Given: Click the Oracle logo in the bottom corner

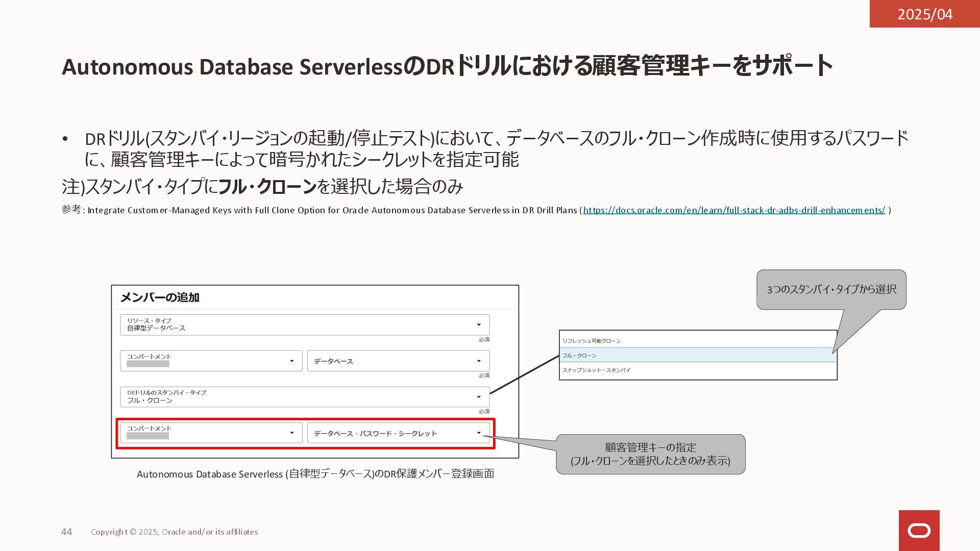Looking at the screenshot, I should coord(919,531).
